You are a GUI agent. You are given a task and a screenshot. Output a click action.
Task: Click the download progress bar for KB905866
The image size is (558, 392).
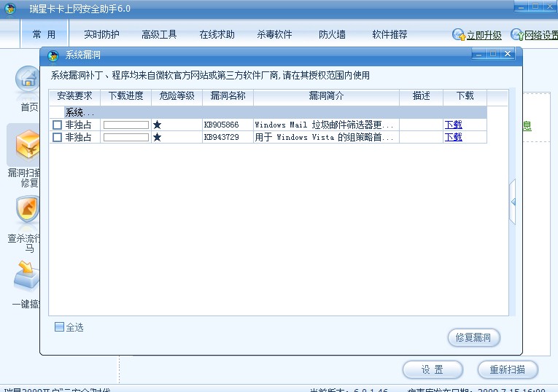[126, 125]
